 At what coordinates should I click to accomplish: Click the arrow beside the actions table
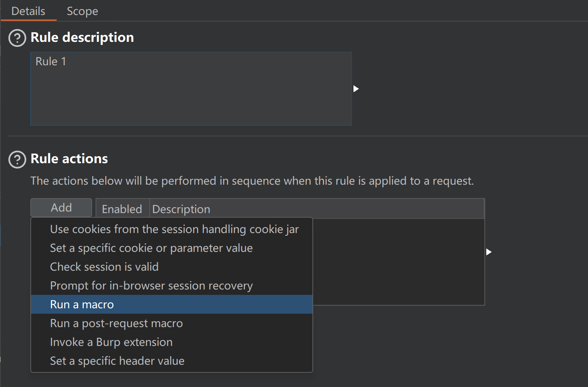(x=489, y=252)
